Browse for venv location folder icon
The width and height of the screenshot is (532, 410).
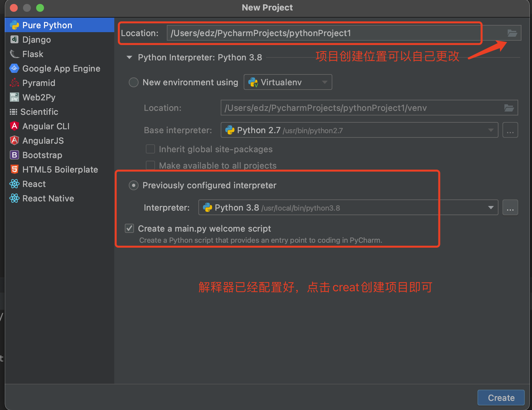pyautogui.click(x=509, y=108)
